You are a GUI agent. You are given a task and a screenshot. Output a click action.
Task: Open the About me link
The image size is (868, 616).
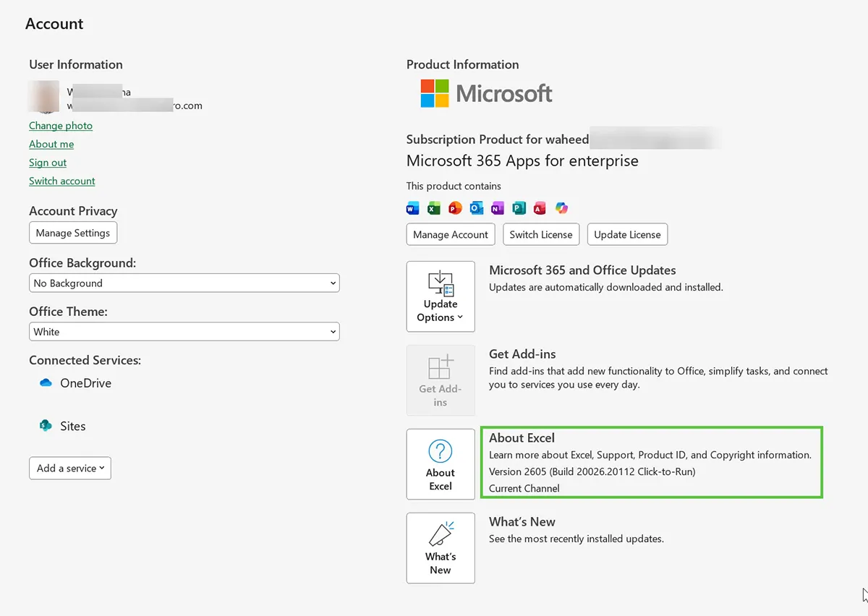pos(51,144)
